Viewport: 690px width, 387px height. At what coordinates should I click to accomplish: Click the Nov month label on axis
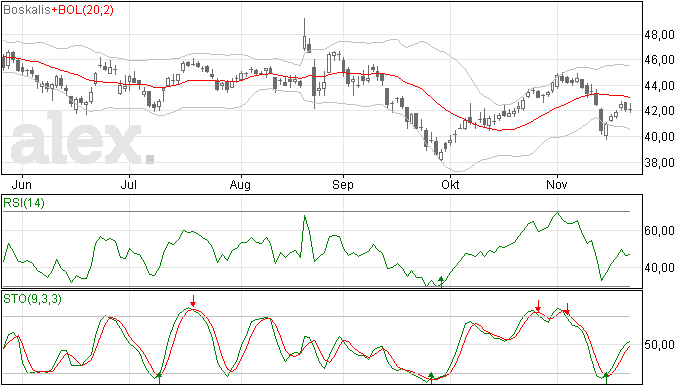(557, 184)
